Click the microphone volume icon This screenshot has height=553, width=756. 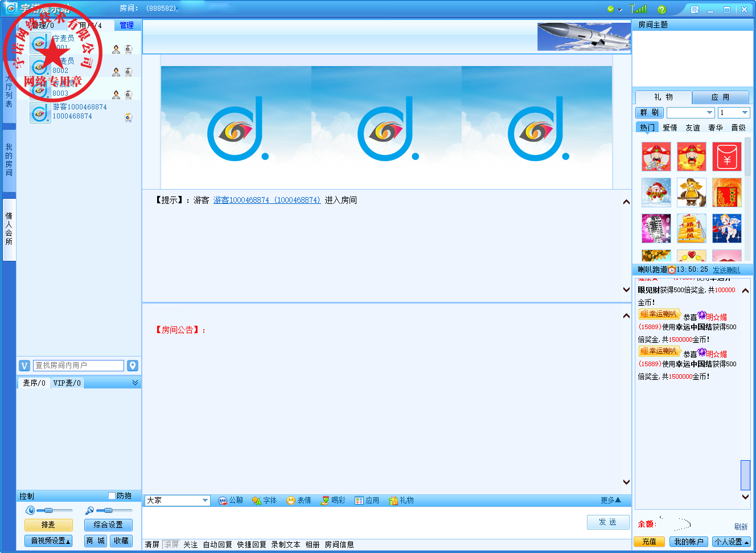click(x=89, y=510)
